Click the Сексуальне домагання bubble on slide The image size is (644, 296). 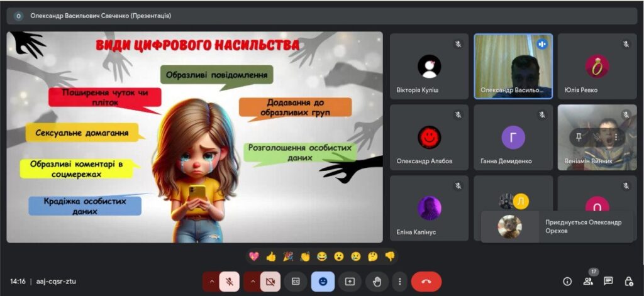82,133
